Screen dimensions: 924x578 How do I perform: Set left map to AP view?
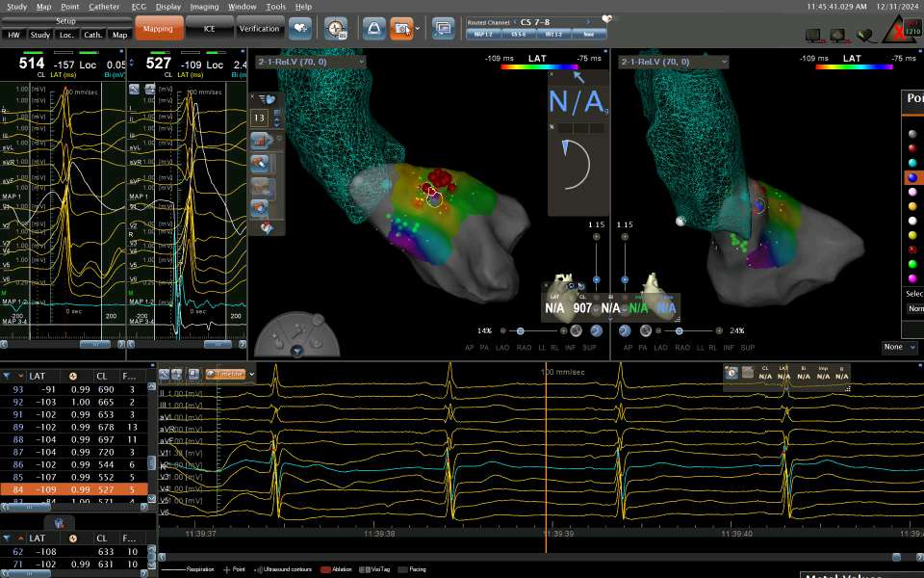click(x=469, y=348)
